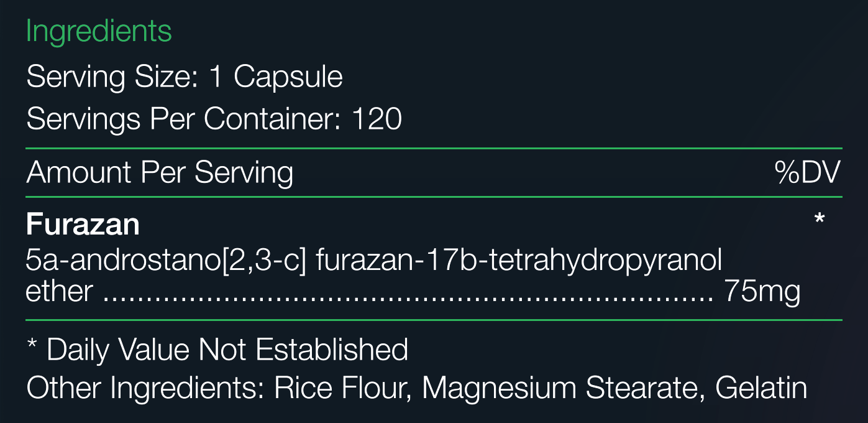This screenshot has height=423, width=868.
Task: Click the Daily Value Not Established footnote
Action: [227, 350]
